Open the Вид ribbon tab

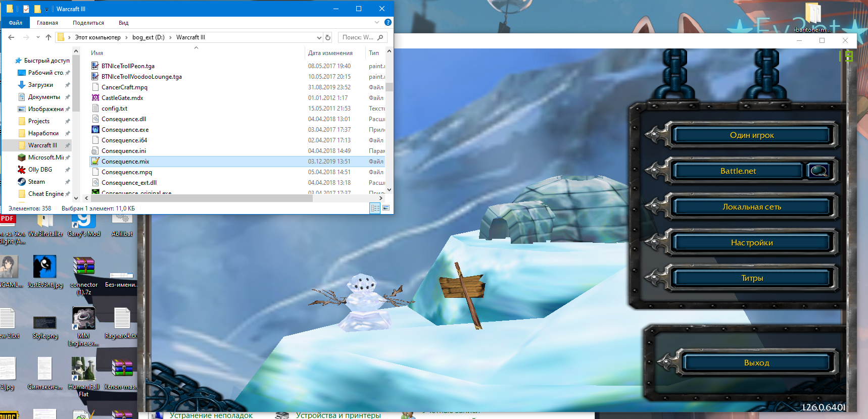click(x=124, y=23)
